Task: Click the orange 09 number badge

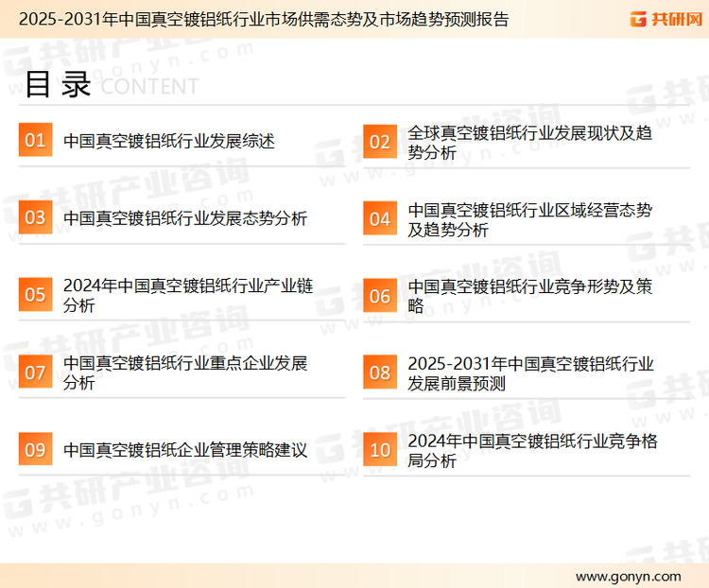Action: pos(35,449)
